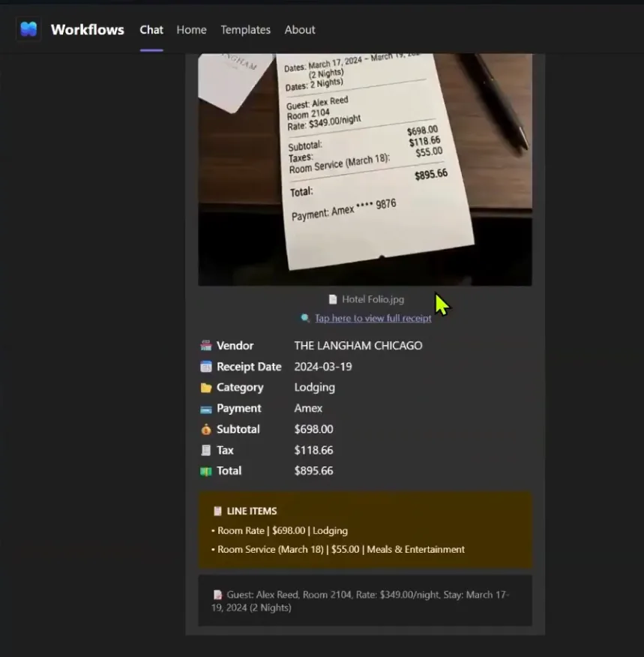
Task: Click the Hotel Folio.jpg file icon
Action: tap(333, 299)
